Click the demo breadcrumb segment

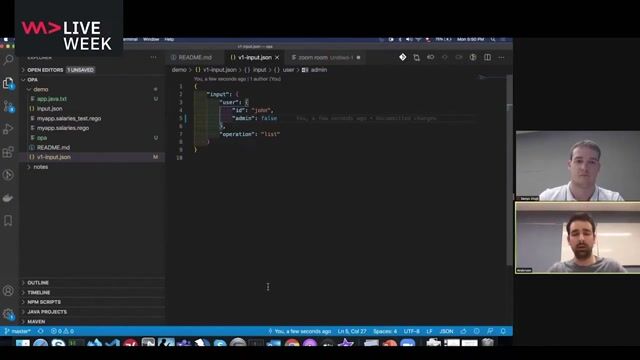pos(179,70)
